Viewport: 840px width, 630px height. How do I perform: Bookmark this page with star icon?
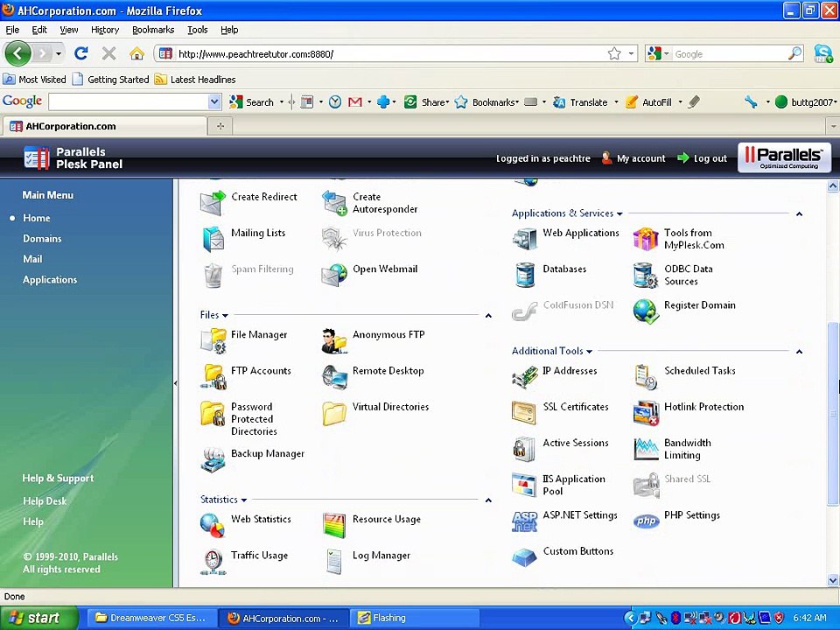614,53
